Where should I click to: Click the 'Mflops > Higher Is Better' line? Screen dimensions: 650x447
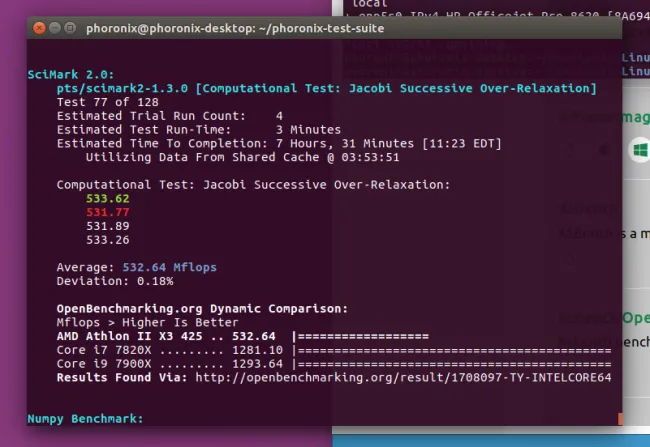(x=148, y=323)
